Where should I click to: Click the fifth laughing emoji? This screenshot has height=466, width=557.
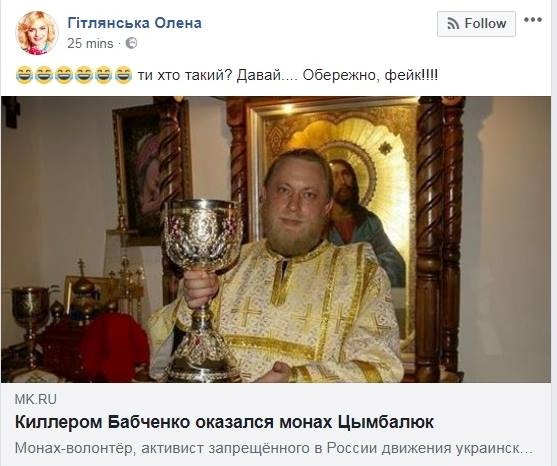[104, 75]
